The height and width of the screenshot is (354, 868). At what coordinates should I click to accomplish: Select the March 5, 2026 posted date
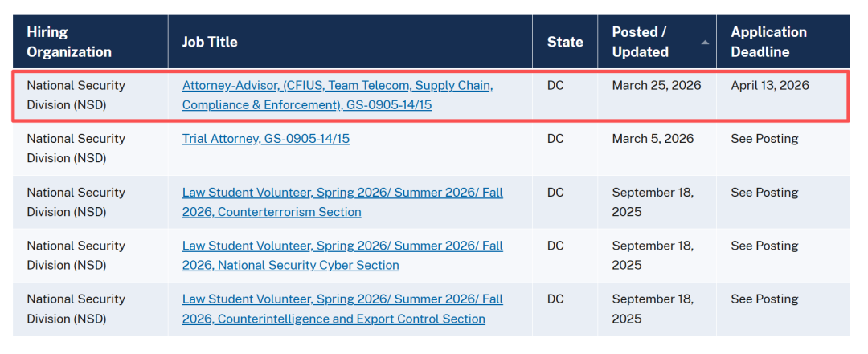[653, 139]
